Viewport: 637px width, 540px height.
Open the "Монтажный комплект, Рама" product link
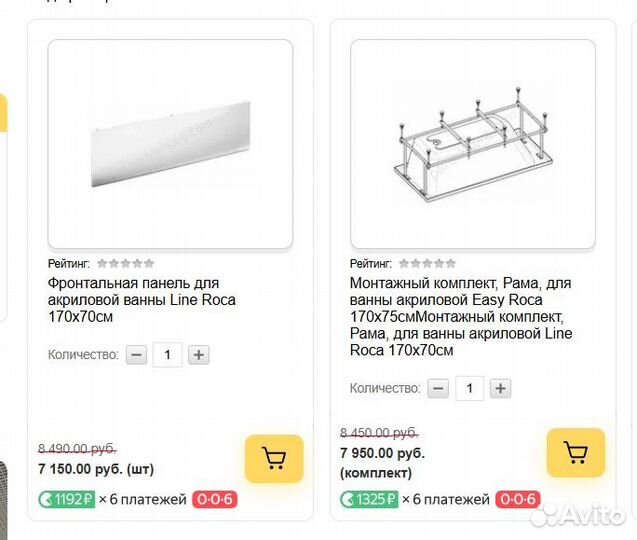pos(458,316)
